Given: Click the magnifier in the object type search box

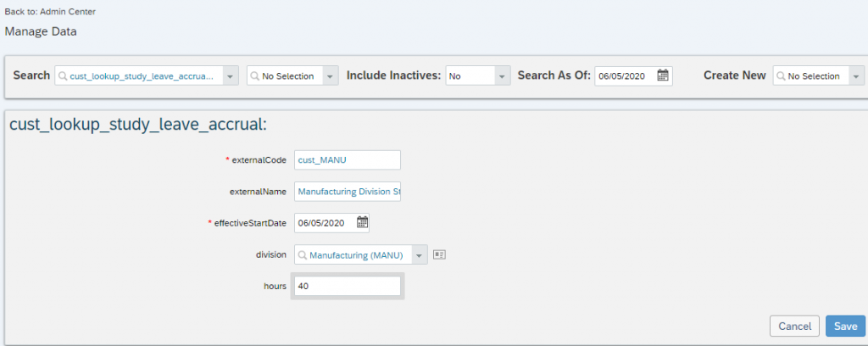Looking at the screenshot, I should 63,76.
